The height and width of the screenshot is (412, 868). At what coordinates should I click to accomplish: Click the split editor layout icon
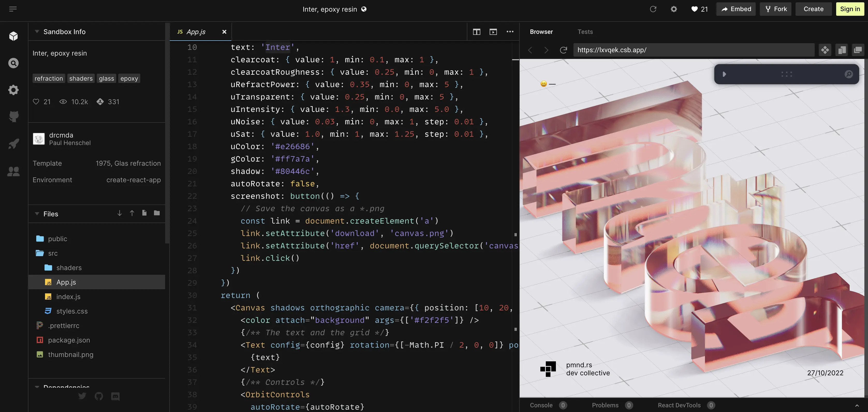coord(476,32)
